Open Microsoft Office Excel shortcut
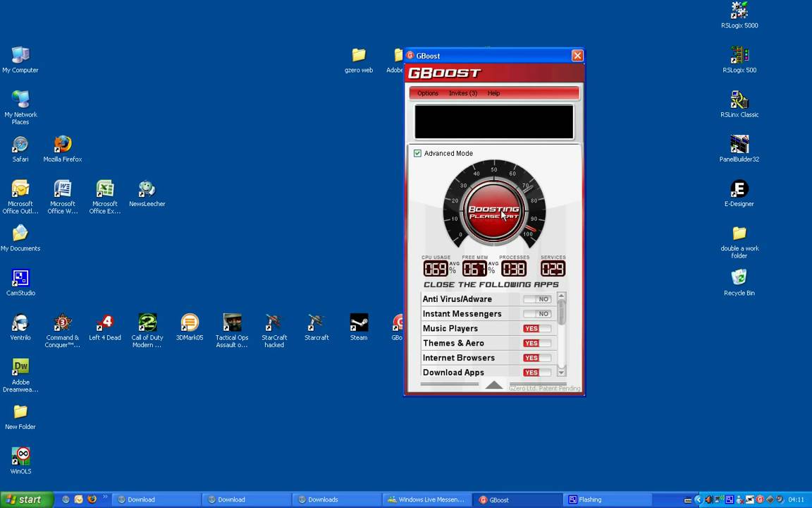The width and height of the screenshot is (812, 508). (x=104, y=196)
